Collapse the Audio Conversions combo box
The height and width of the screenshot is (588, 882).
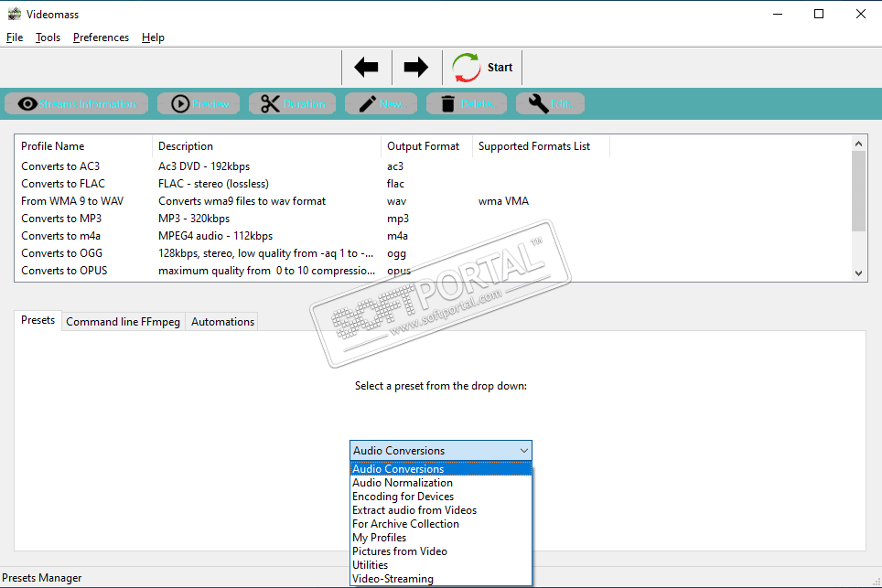[441, 451]
